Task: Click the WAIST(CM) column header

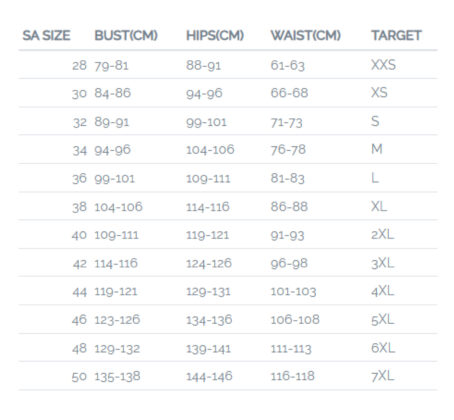Action: click(x=306, y=35)
